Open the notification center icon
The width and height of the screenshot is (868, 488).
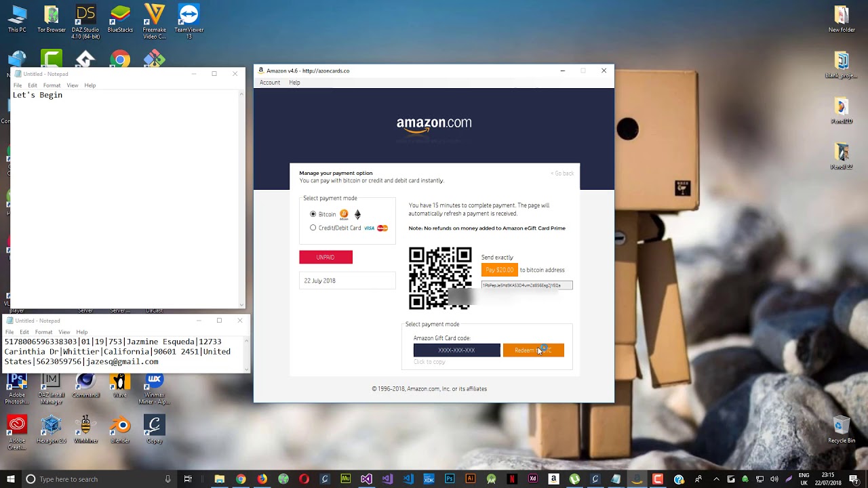(854, 479)
